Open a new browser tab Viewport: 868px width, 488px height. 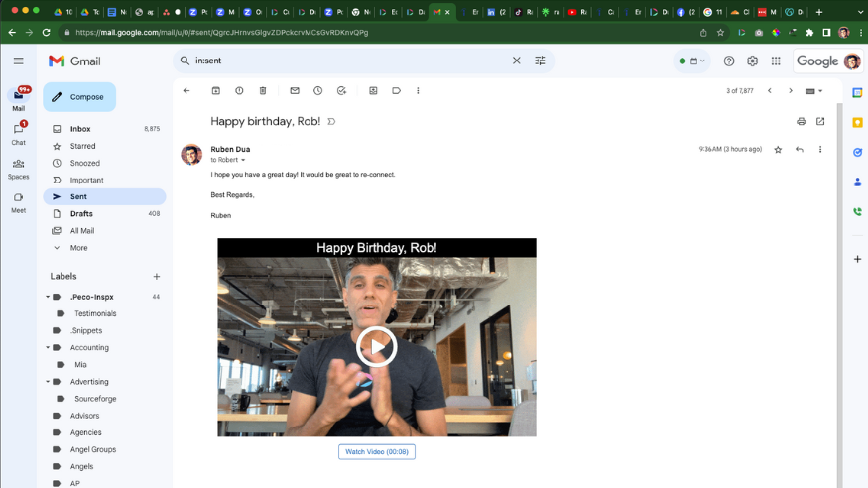tap(819, 12)
